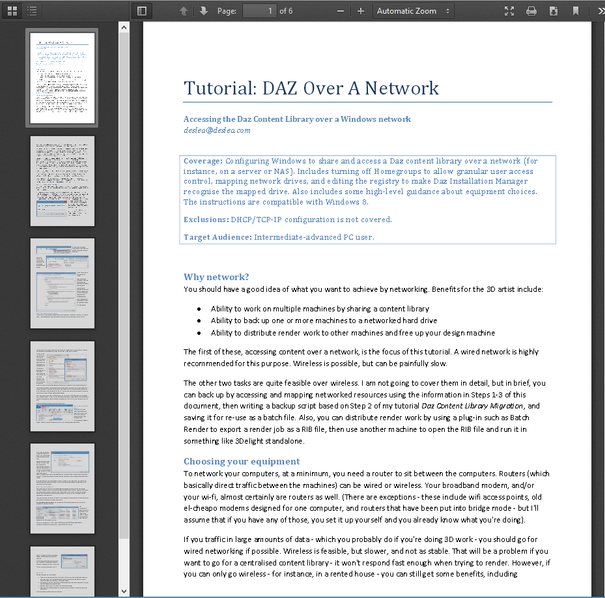This screenshot has width=605, height=598.
Task: Select page 2 thumbnail
Action: pyautogui.click(x=62, y=181)
